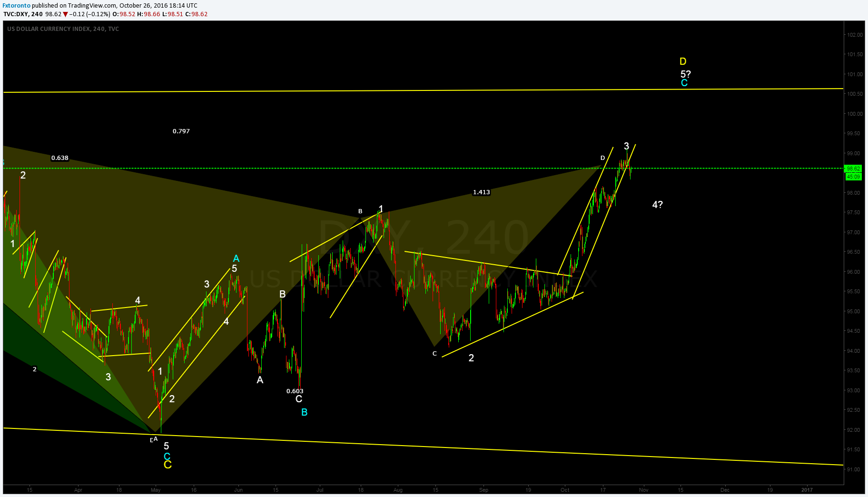Select the 0.603 ratio label
Image resolution: width=868 pixels, height=497 pixels.
(x=295, y=391)
